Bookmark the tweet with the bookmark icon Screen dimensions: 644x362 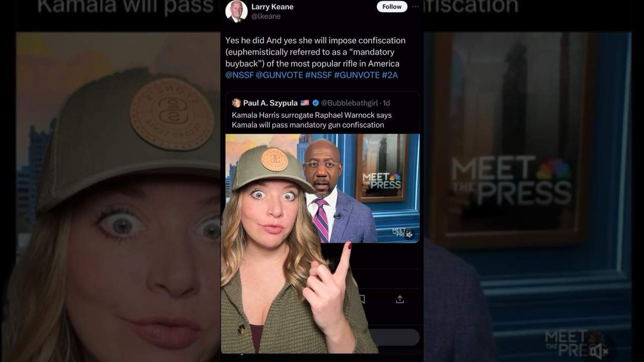point(361,299)
